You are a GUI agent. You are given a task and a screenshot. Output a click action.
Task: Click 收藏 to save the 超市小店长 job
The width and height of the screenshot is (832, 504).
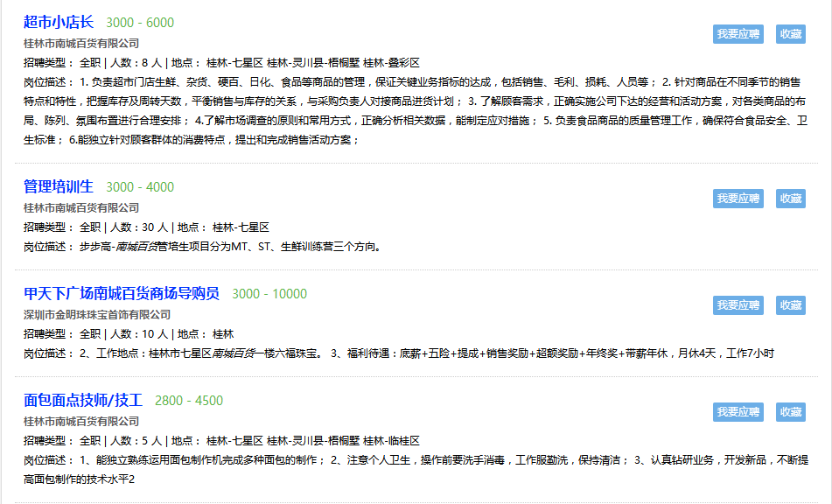tap(790, 34)
